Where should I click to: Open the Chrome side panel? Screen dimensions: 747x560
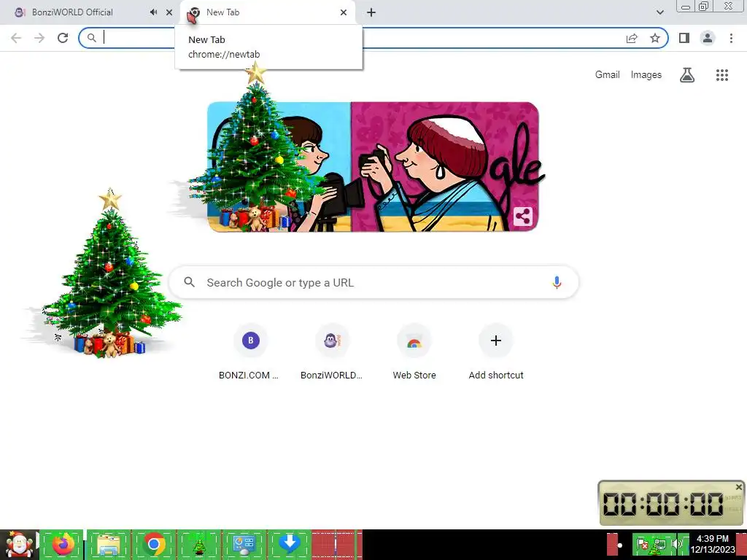[684, 38]
